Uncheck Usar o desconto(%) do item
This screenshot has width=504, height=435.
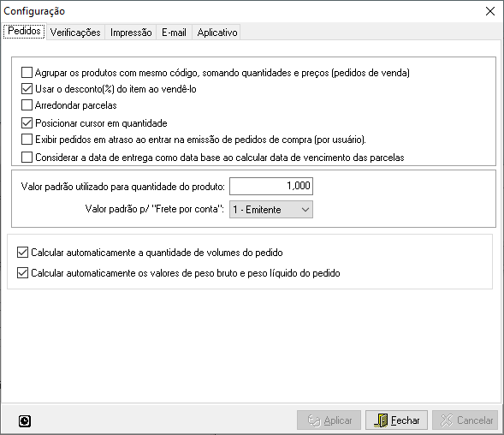[27, 89]
